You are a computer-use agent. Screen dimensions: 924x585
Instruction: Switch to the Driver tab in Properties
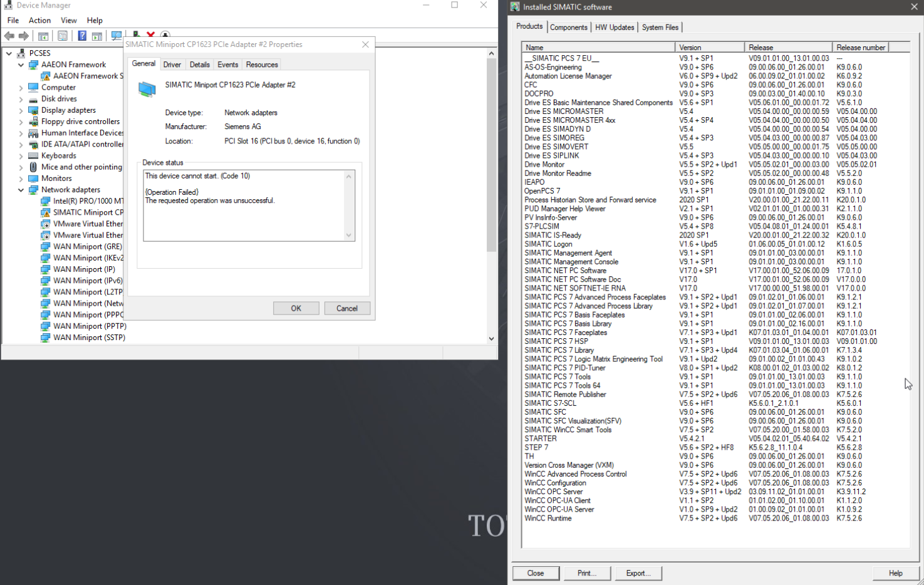tap(172, 65)
